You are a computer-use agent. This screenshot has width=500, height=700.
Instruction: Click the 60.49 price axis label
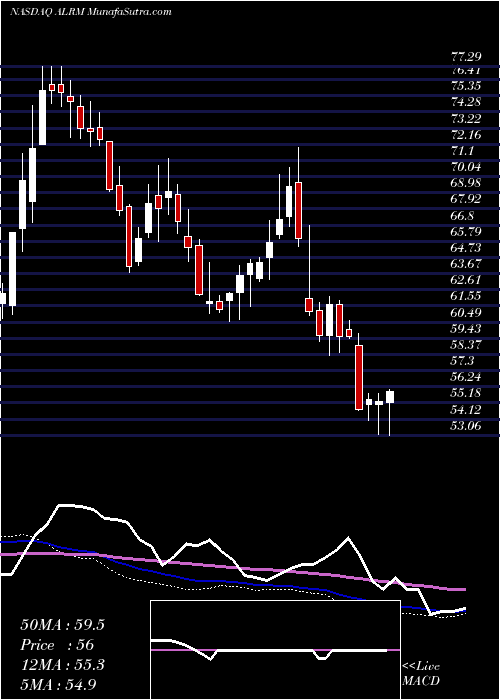click(x=466, y=312)
